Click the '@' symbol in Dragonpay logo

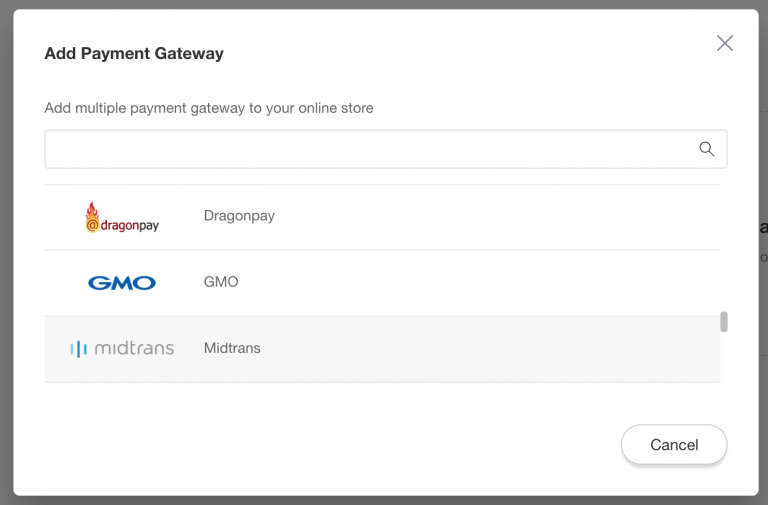tap(92, 225)
